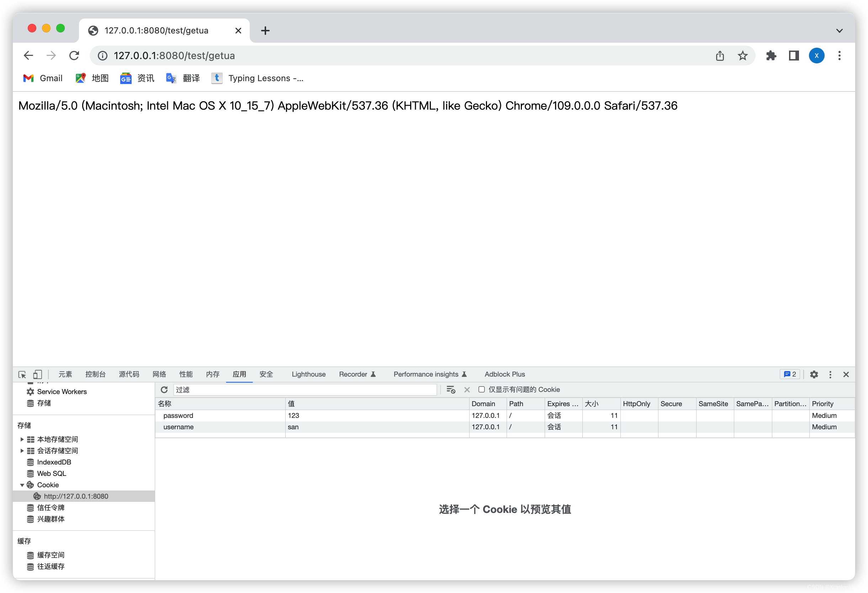Go back to the previous page
Screen dimensions: 868x593
click(x=28, y=56)
